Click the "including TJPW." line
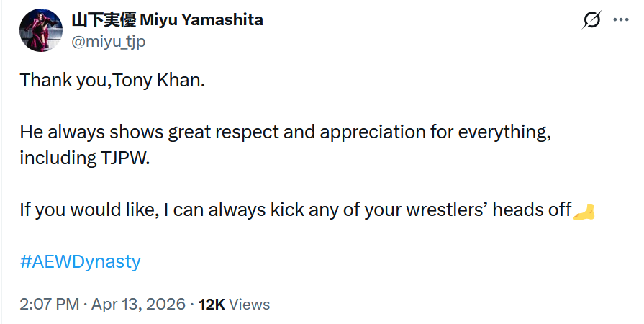This screenshot has height=324, width=644. click(x=85, y=158)
